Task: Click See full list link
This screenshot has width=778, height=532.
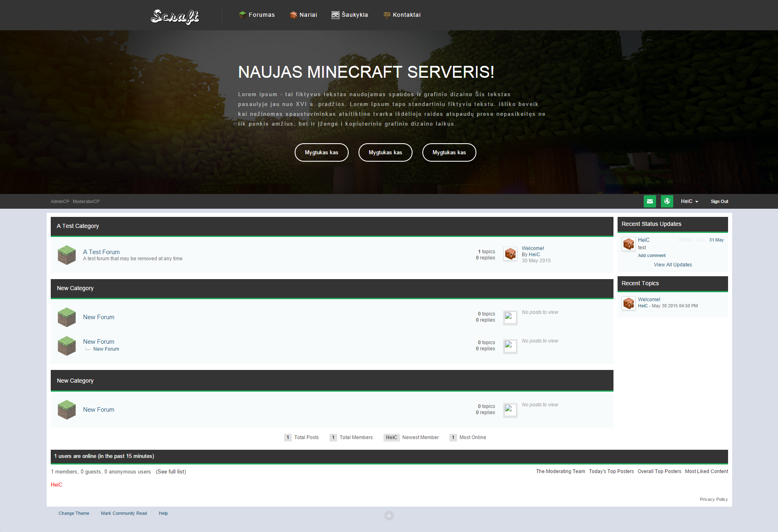Action: coord(171,472)
